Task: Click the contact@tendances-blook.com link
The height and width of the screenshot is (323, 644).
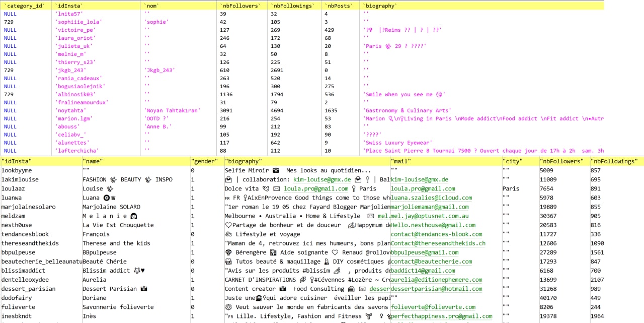Action: pos(437,234)
